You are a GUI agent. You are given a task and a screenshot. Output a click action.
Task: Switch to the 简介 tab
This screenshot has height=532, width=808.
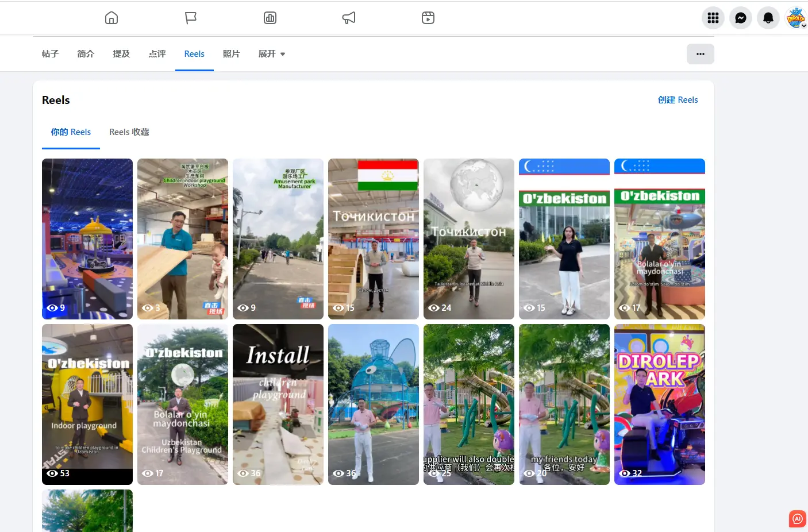(86, 54)
